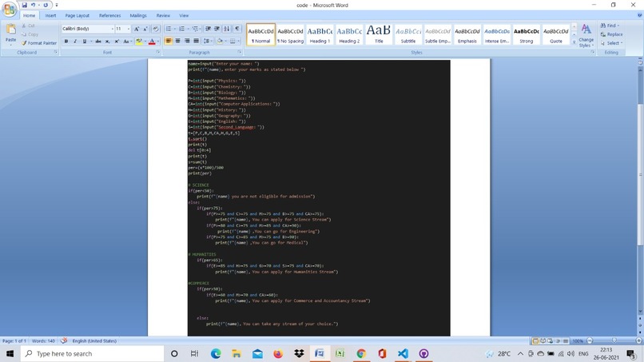Click the Format Painter button
Viewport: 644px width, 362px height.
[x=39, y=43]
